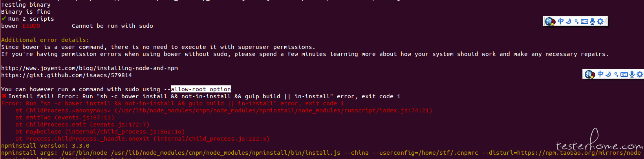Toggle Chinese/English mode on the upper IME toolbar
Image resolution: width=644 pixels, height=159 pixels.
pos(561,21)
